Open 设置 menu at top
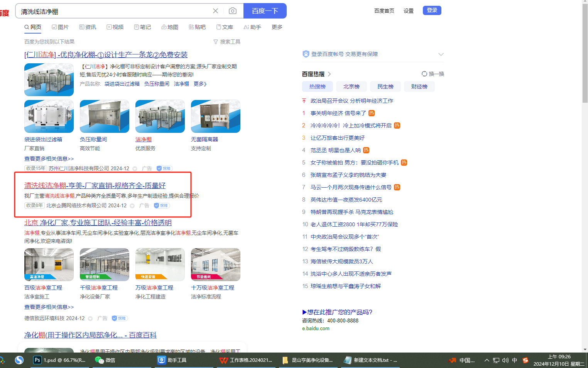Viewport: 588px width, 368px height. tap(409, 11)
